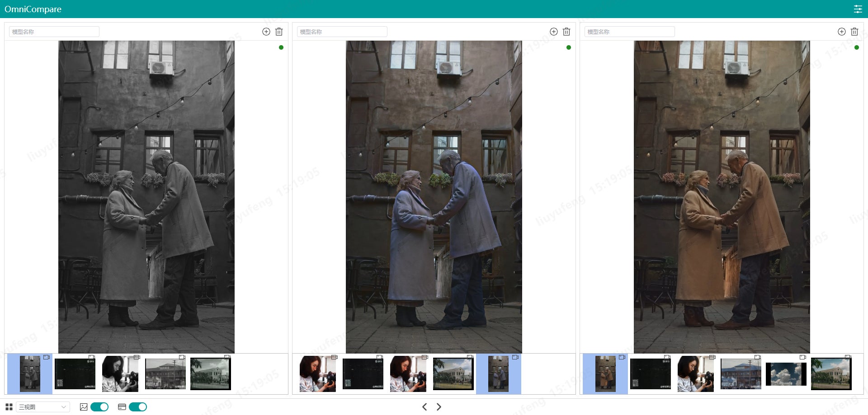Select the woman with camera thumbnail in left strip
Screen dimensions: 868x415
pos(120,373)
